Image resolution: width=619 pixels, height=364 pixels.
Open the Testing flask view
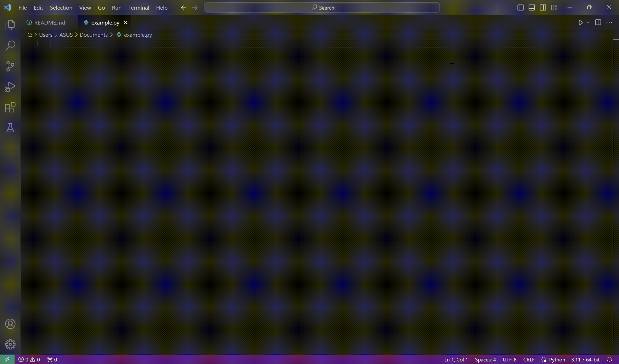coord(10,128)
